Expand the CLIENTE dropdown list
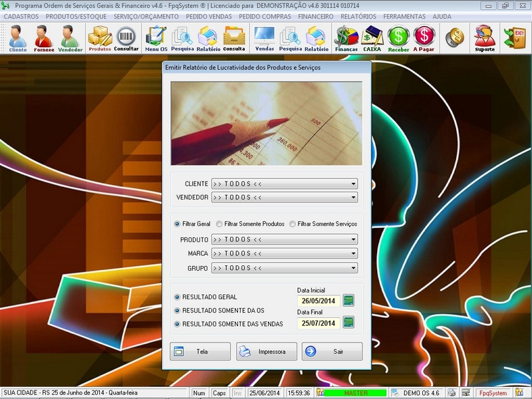 click(353, 184)
